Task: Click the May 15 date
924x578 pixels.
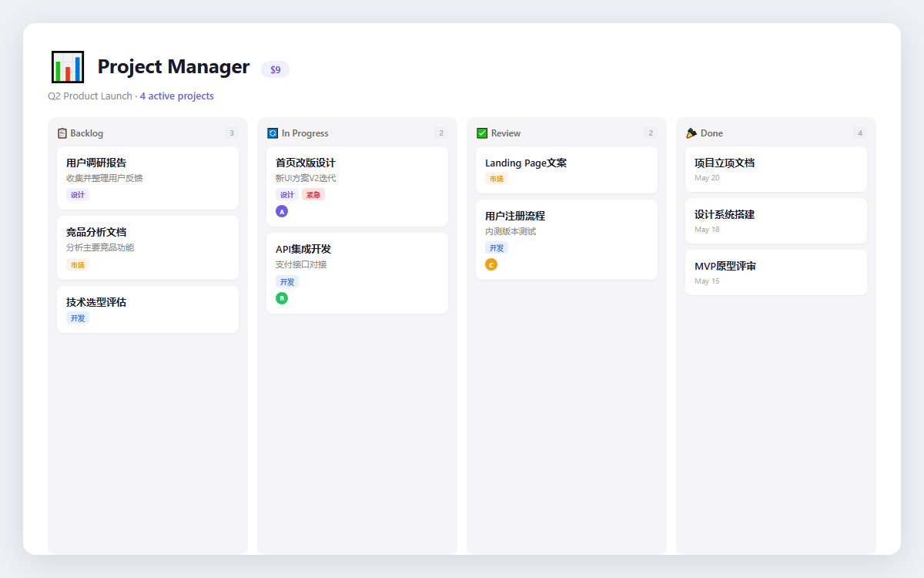Action: 707,281
